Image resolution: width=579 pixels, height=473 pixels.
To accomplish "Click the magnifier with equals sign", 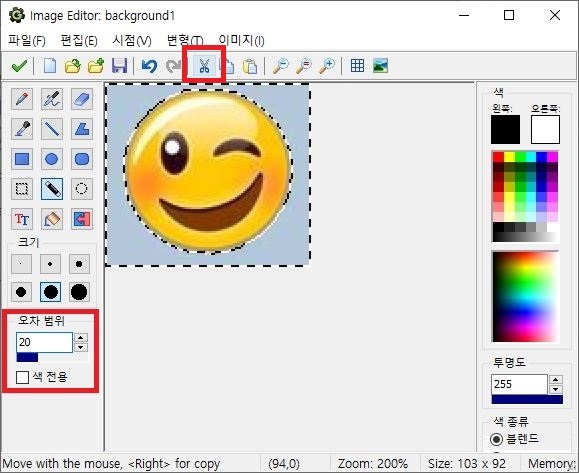I will [304, 66].
